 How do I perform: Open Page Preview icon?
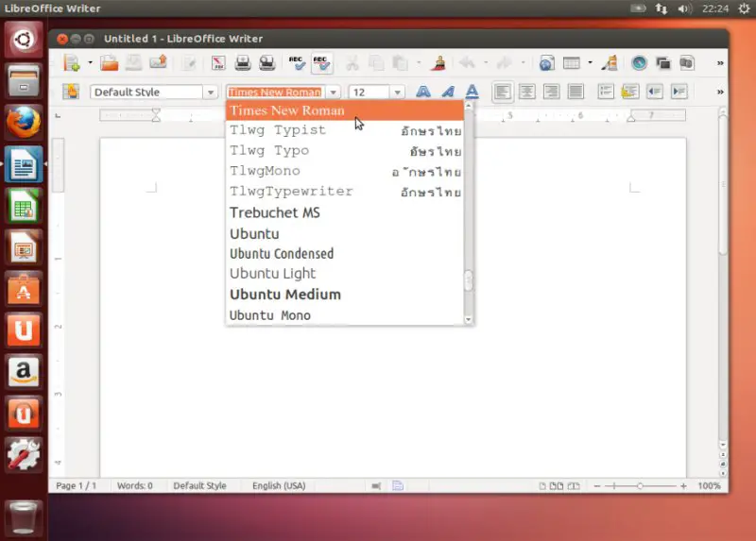tap(266, 63)
